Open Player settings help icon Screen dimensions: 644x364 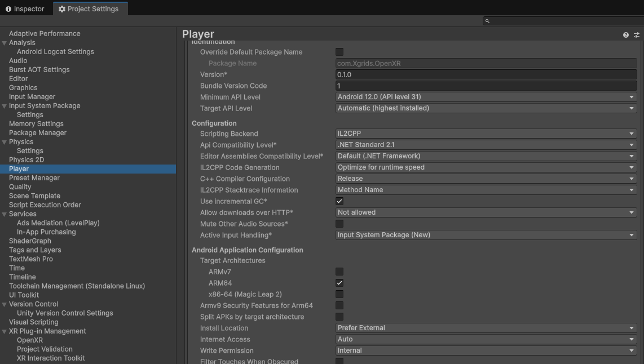(x=625, y=35)
